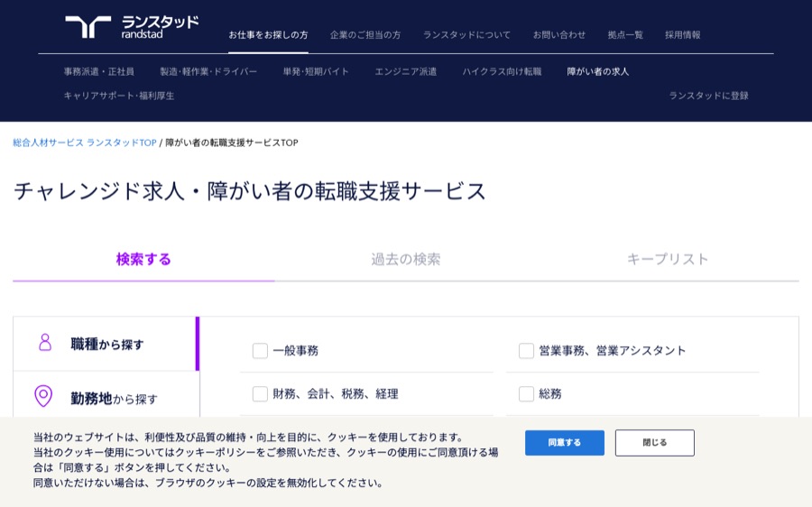Open the お仕事をお探しの方 menu
The width and height of the screenshot is (812, 507).
[268, 34]
